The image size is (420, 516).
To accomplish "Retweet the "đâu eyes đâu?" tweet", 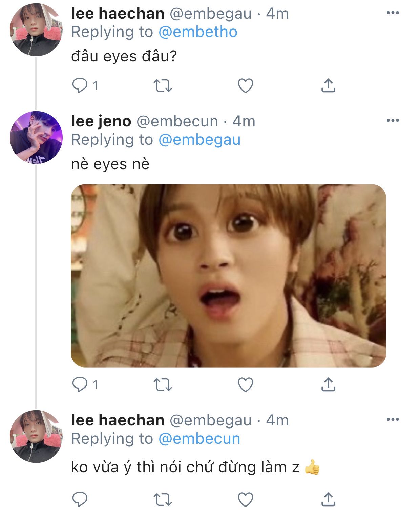I will (x=163, y=85).
